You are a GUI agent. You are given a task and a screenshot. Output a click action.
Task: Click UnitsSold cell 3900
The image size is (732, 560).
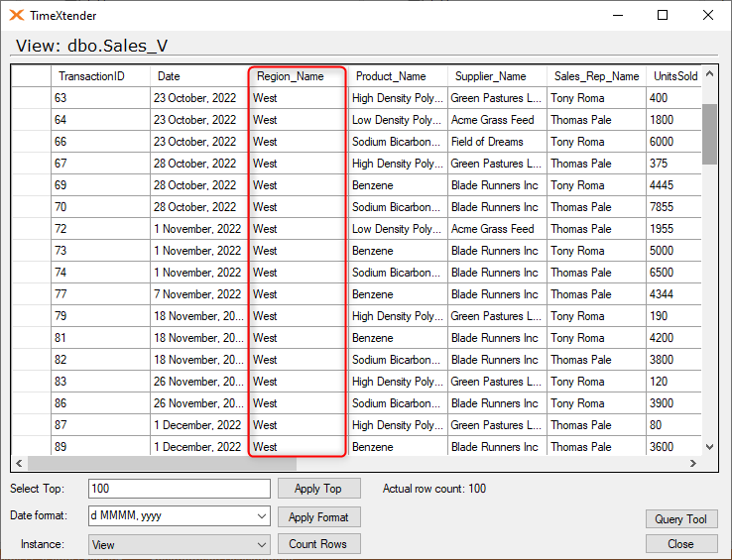click(673, 403)
